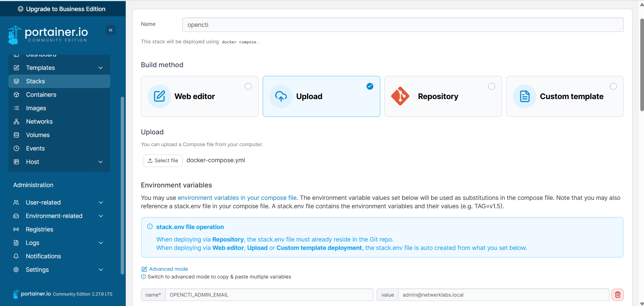
Task: Click the Stacks layers icon in the sidebar
Action: tap(16, 81)
